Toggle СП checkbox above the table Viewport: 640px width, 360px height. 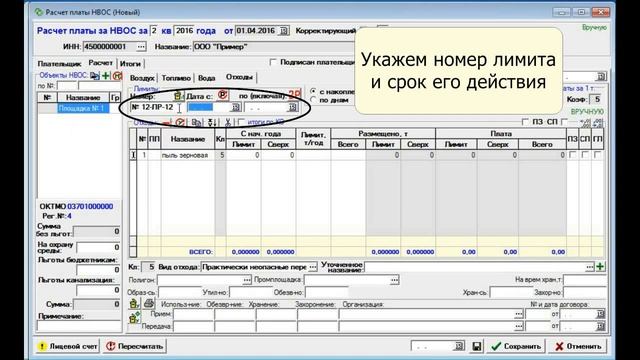[x=564, y=122]
